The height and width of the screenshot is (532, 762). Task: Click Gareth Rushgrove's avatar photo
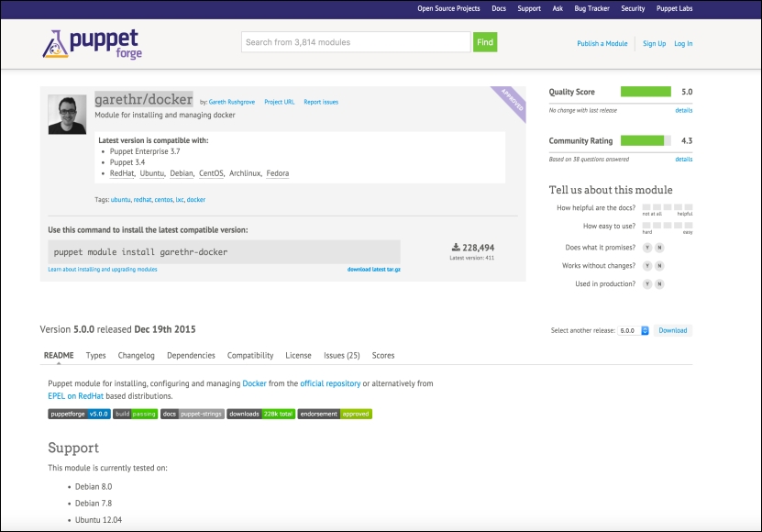[67, 115]
